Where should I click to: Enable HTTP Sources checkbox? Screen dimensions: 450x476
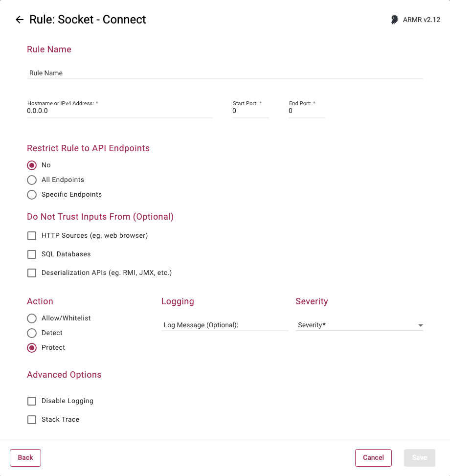pos(32,236)
